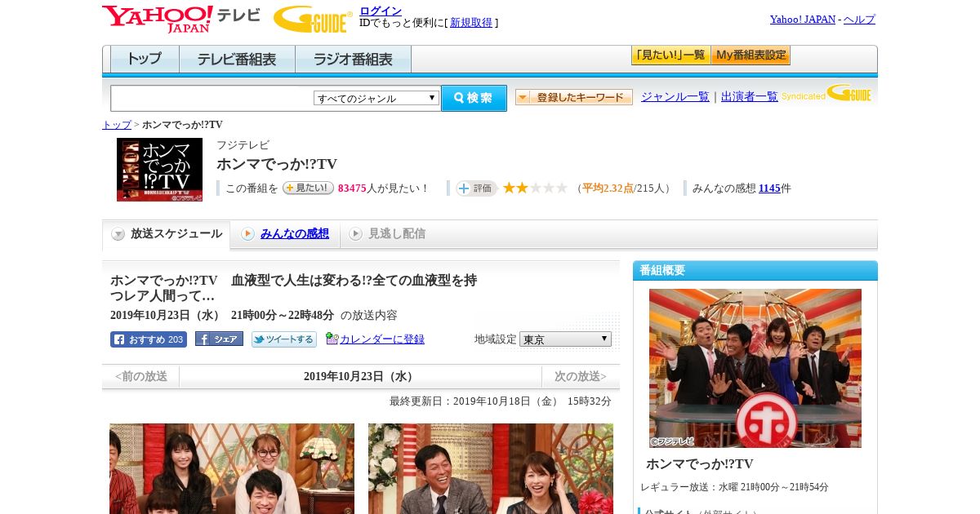Screen dimensions: 980x514
Task: Click the 番組概要 cast photo
Action: pyautogui.click(x=755, y=368)
